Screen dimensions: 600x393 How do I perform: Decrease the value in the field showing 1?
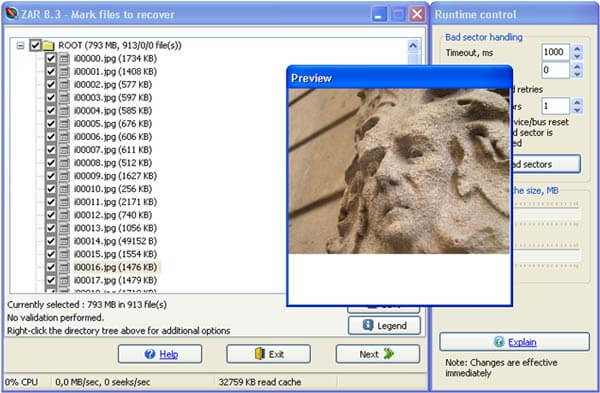tap(577, 110)
